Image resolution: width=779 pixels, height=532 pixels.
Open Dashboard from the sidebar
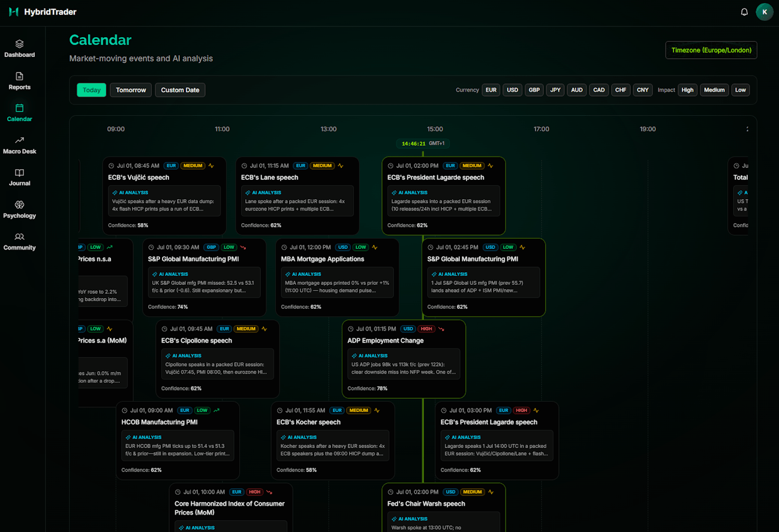pos(20,49)
